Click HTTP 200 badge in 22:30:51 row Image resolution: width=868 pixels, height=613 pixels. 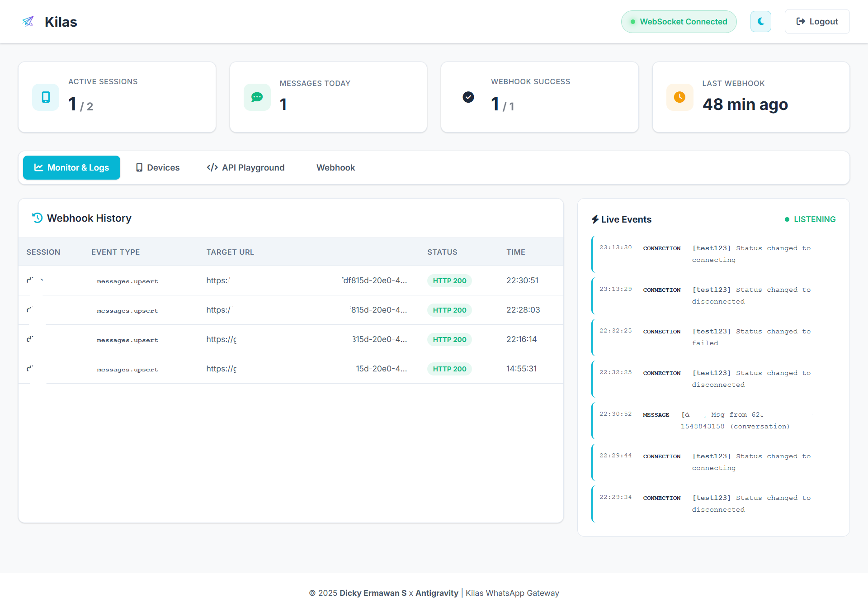click(449, 280)
